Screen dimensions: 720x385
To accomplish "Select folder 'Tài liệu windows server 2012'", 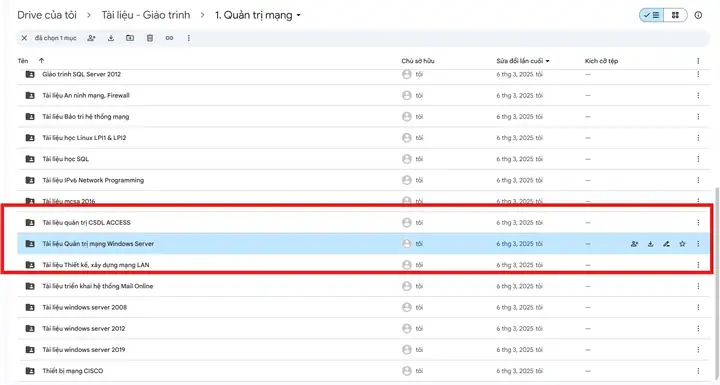I will point(363,328).
